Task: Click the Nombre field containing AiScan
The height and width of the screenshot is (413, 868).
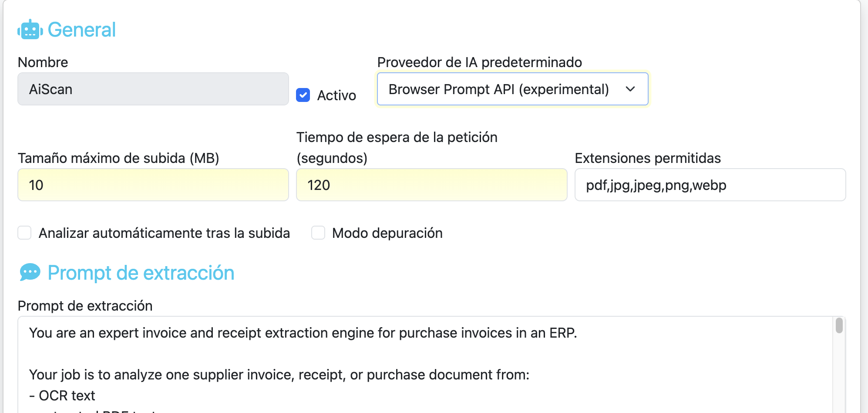Action: tap(153, 89)
